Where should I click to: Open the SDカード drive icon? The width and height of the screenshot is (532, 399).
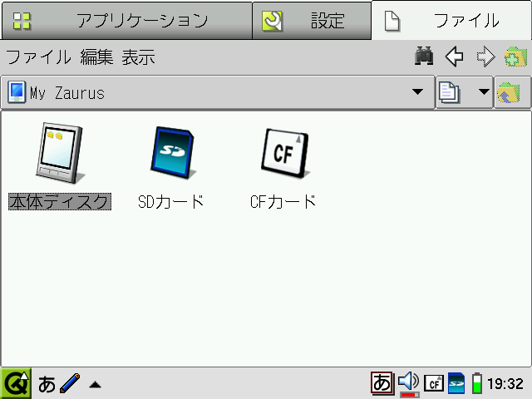173,153
